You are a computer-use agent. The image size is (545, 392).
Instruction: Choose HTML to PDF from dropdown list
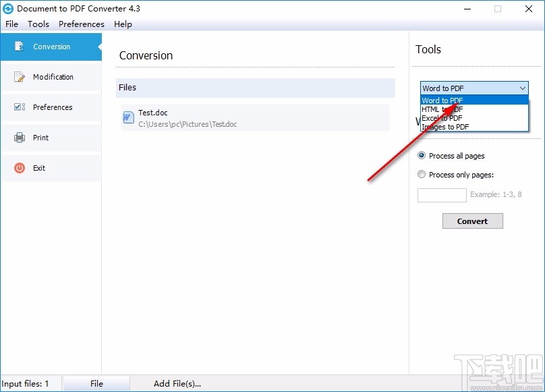tap(441, 109)
